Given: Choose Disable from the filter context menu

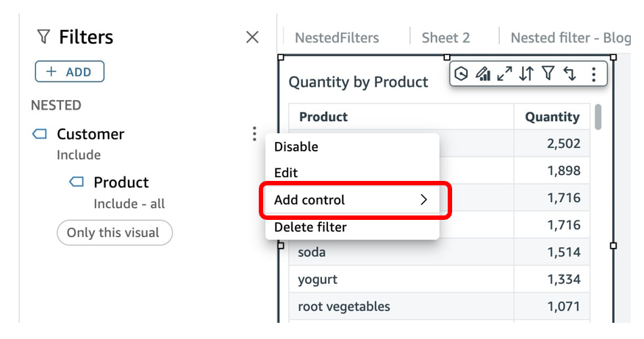Looking at the screenshot, I should [296, 146].
